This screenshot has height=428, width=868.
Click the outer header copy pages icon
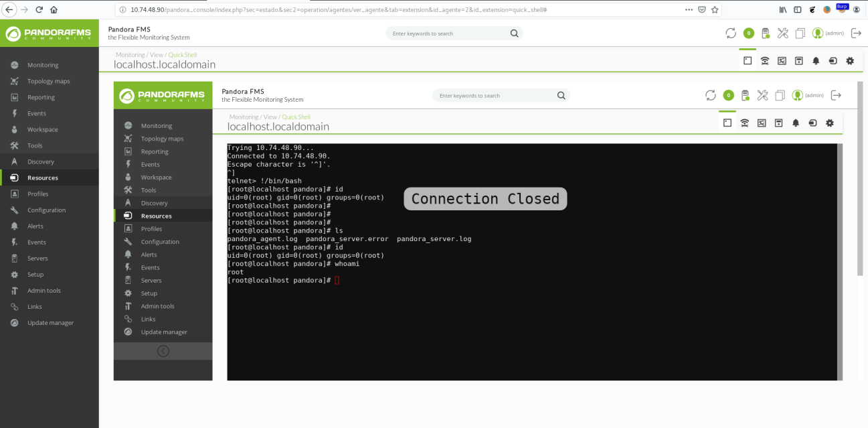tap(800, 33)
